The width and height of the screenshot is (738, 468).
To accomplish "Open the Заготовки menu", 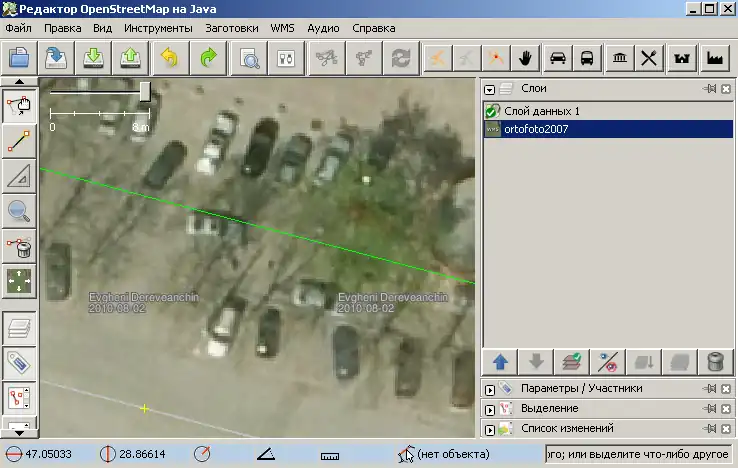I will 236,28.
